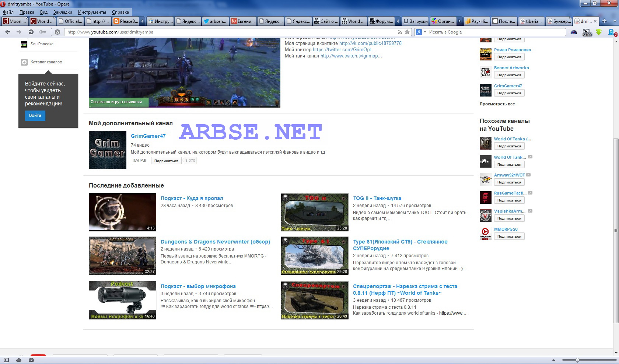Open the twitch.tv/grimop link
Screen dimensions: 619x364
(351, 56)
